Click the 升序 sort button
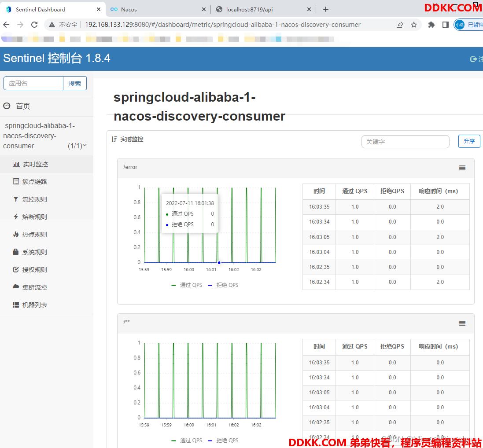This screenshot has height=448, width=483. tap(469, 141)
